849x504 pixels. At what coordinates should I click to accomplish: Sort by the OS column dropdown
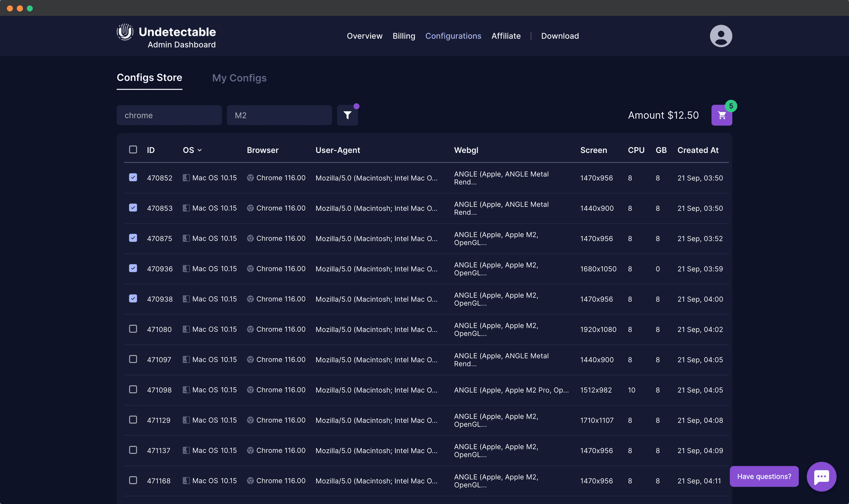tap(192, 150)
